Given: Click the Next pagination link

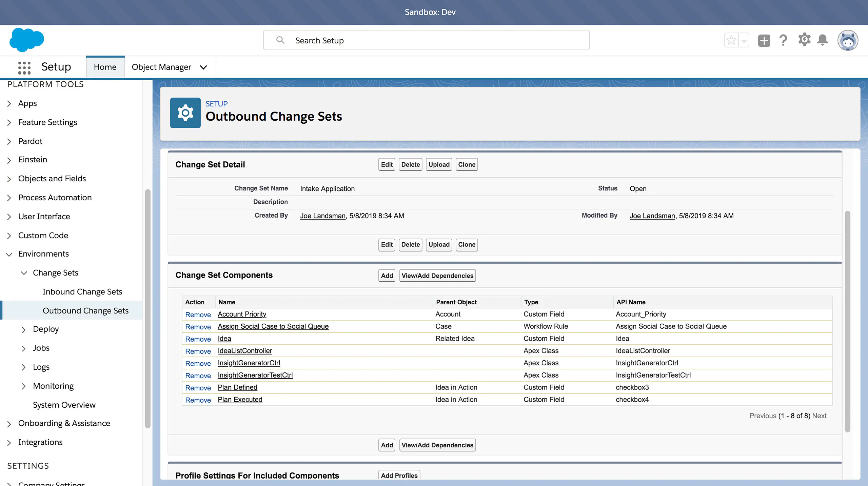Looking at the screenshot, I should click(x=819, y=416).
